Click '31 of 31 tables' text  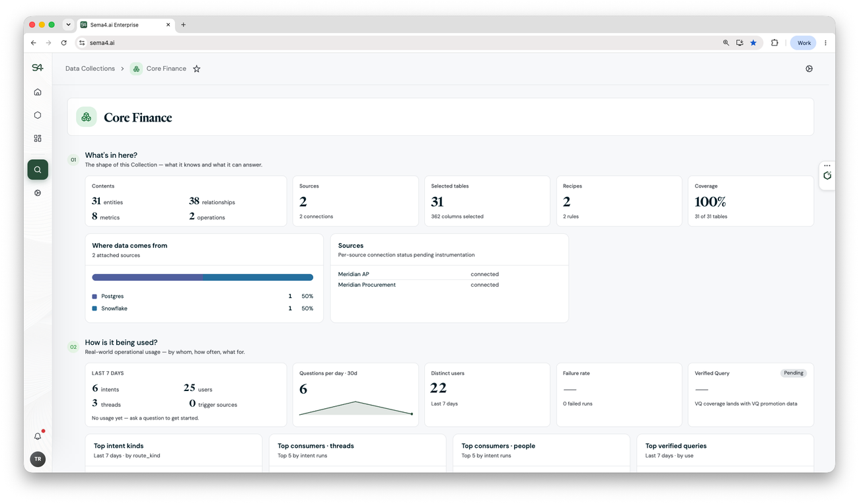(x=711, y=217)
